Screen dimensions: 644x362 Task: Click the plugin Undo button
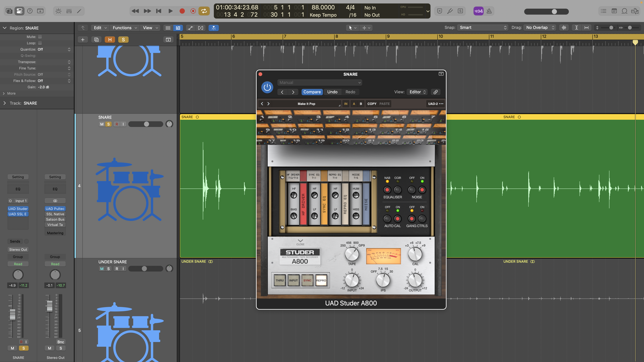(x=332, y=92)
